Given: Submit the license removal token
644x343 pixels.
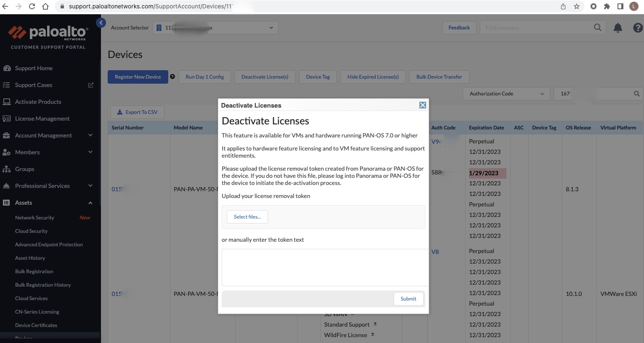Looking at the screenshot, I should point(408,299).
